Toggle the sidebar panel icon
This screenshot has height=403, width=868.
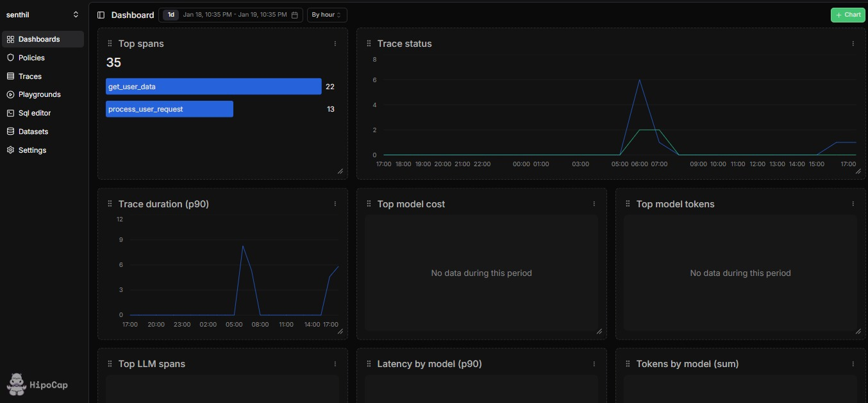pyautogui.click(x=101, y=15)
